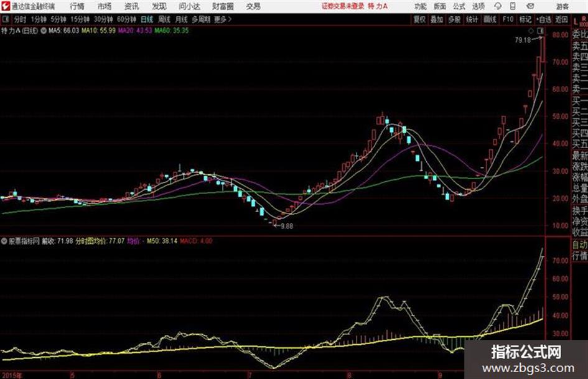Click the MA10: 55.99 label

tap(99, 30)
